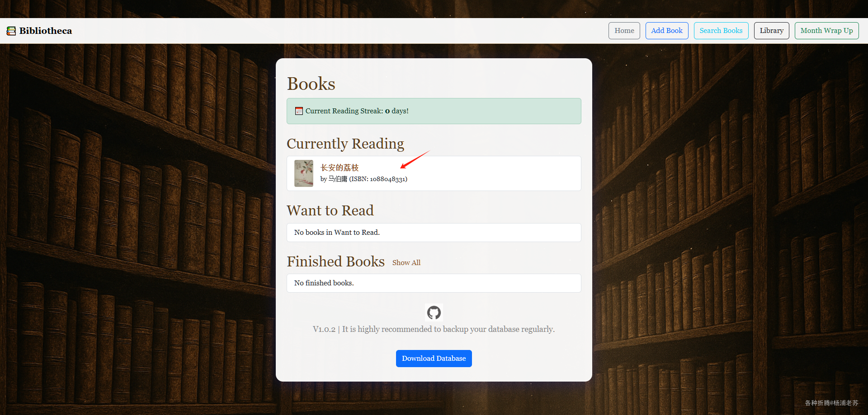868x415 pixels.
Task: Click the 'No books in Want to Read' row
Action: click(x=434, y=233)
